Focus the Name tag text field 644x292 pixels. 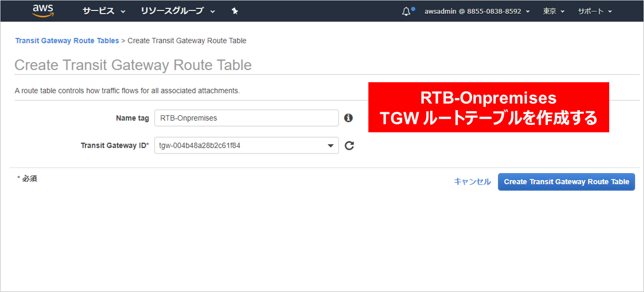(x=246, y=118)
